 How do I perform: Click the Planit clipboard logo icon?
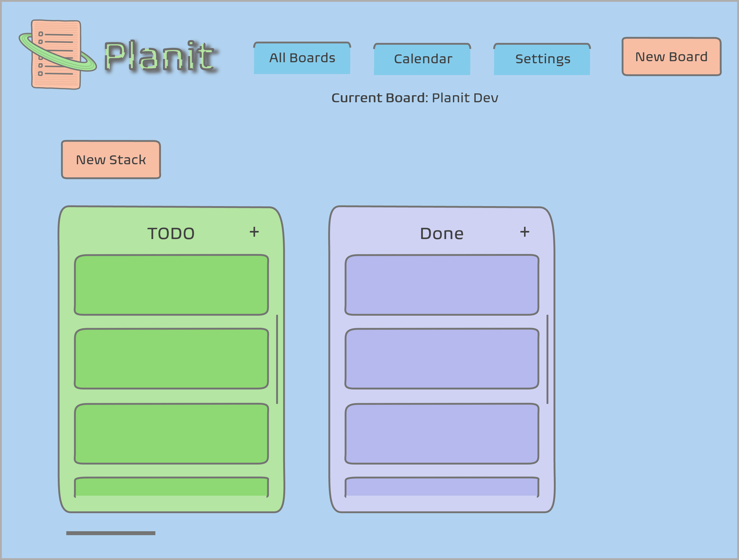(56, 54)
